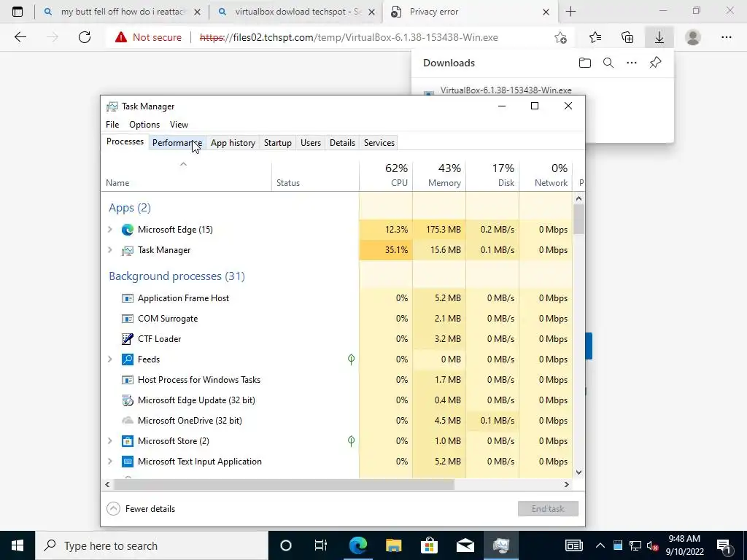Open Task Manager File menu
Image resolution: width=747 pixels, height=560 pixels.
112,124
